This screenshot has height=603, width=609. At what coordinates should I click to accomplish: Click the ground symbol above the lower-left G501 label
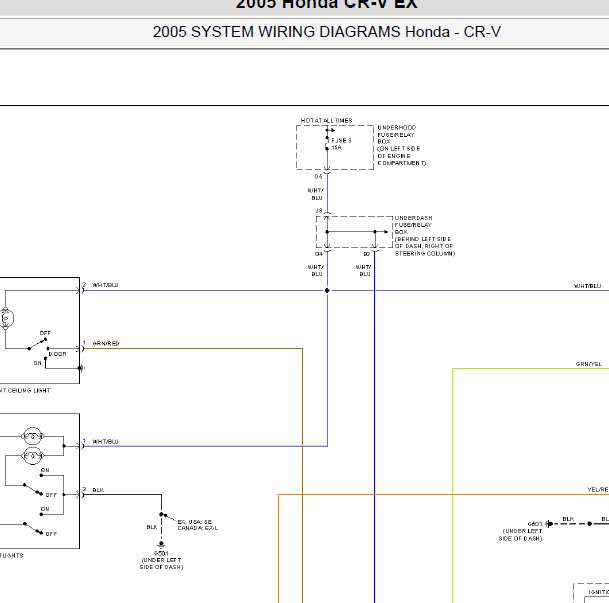(x=161, y=544)
